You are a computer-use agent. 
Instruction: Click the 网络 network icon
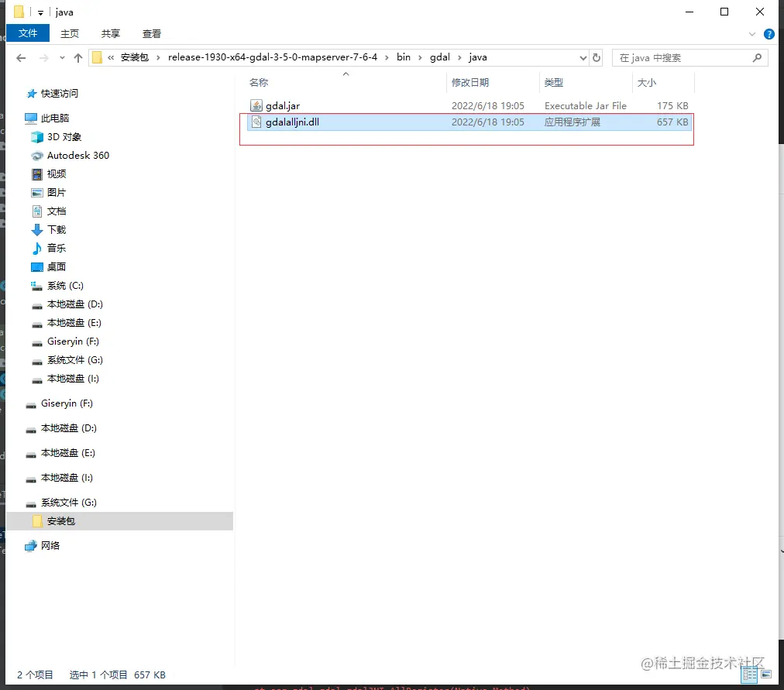[x=30, y=546]
